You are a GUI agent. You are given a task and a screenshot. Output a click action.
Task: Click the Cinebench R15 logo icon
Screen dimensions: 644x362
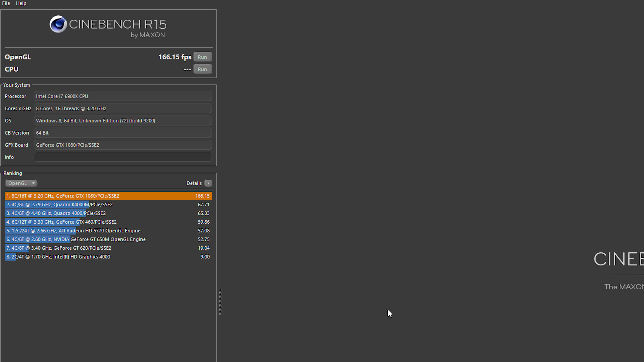[x=58, y=24]
